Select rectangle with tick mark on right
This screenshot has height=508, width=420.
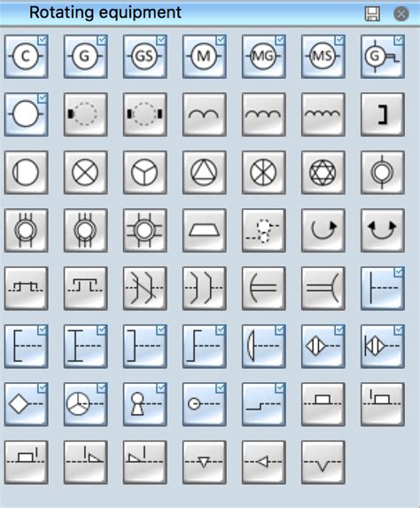point(27,462)
